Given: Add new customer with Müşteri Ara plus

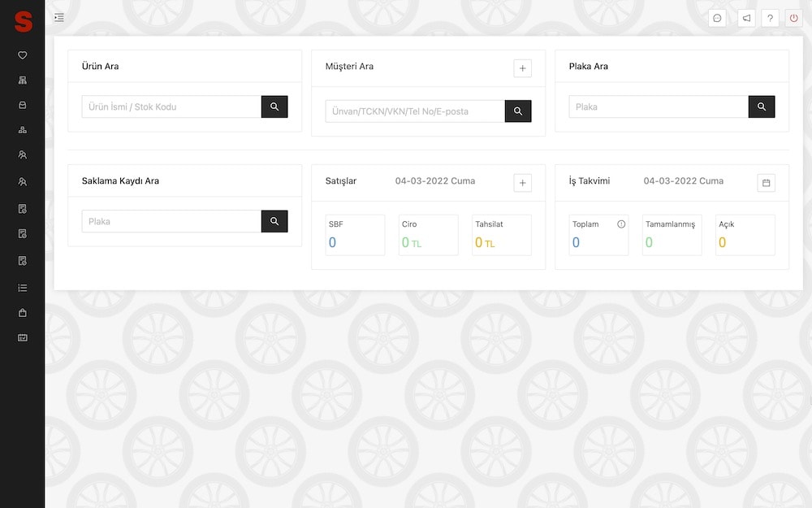Looking at the screenshot, I should point(522,68).
